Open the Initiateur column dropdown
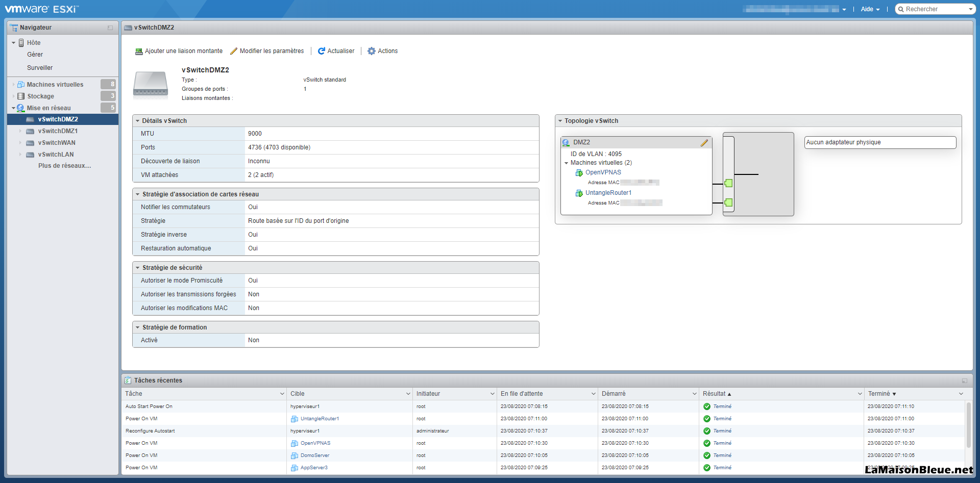This screenshot has width=980, height=483. (x=492, y=394)
